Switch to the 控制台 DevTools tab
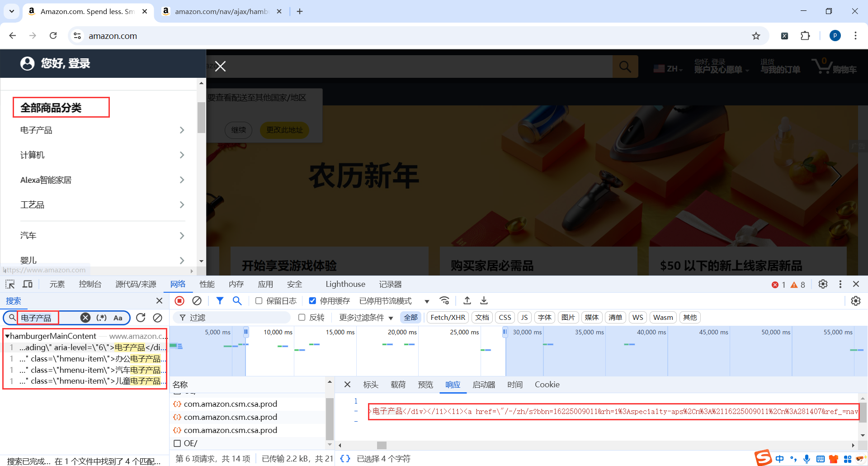The width and height of the screenshot is (868, 466). [x=90, y=284]
